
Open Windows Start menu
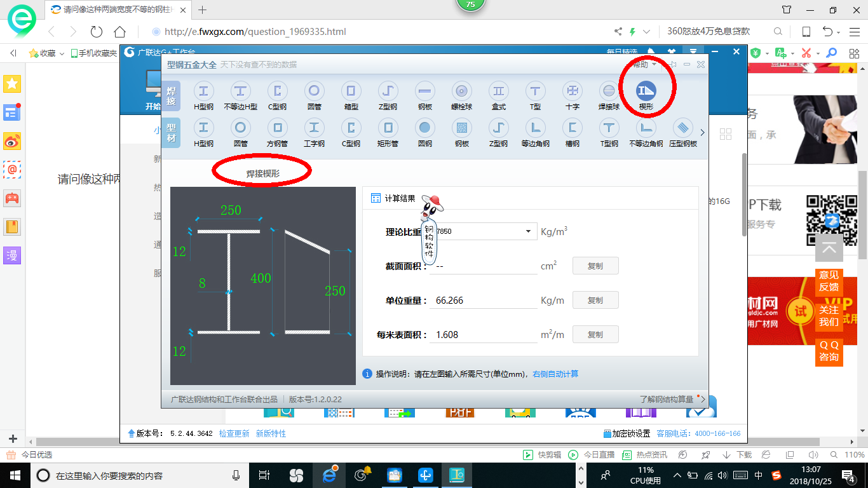[x=15, y=475]
